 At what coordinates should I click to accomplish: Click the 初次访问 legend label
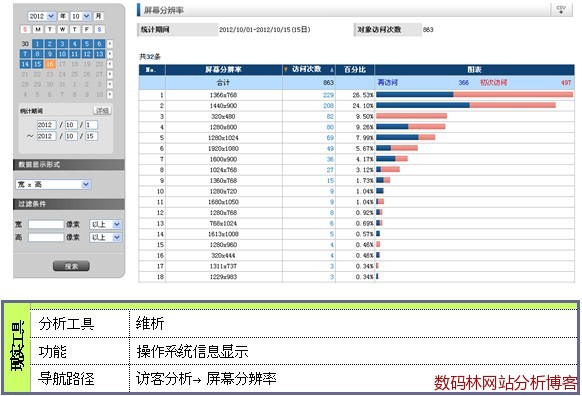pos(493,82)
